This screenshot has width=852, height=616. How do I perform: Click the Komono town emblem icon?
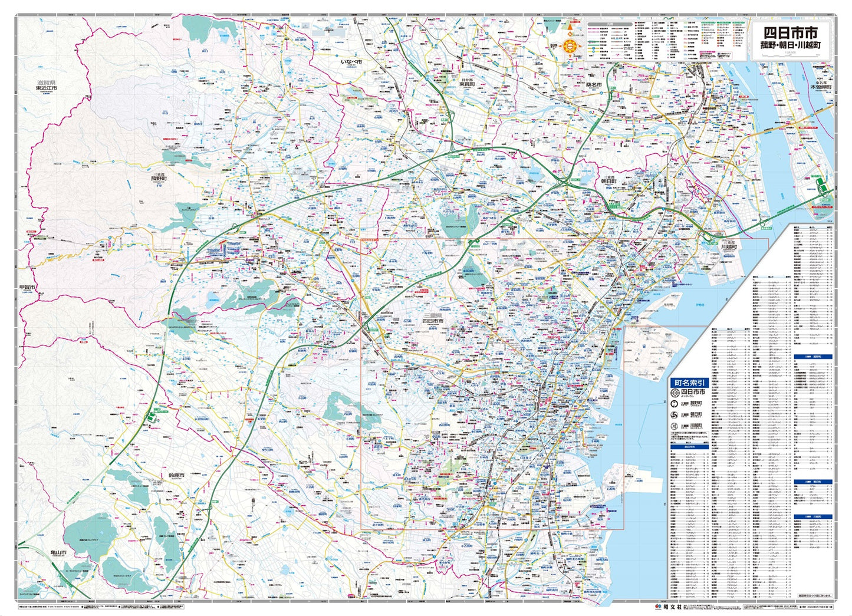click(675, 404)
